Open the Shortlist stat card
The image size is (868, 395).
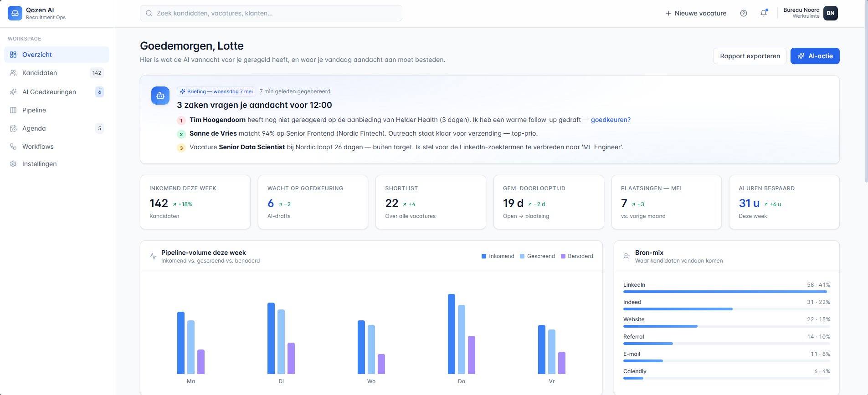coord(431,202)
